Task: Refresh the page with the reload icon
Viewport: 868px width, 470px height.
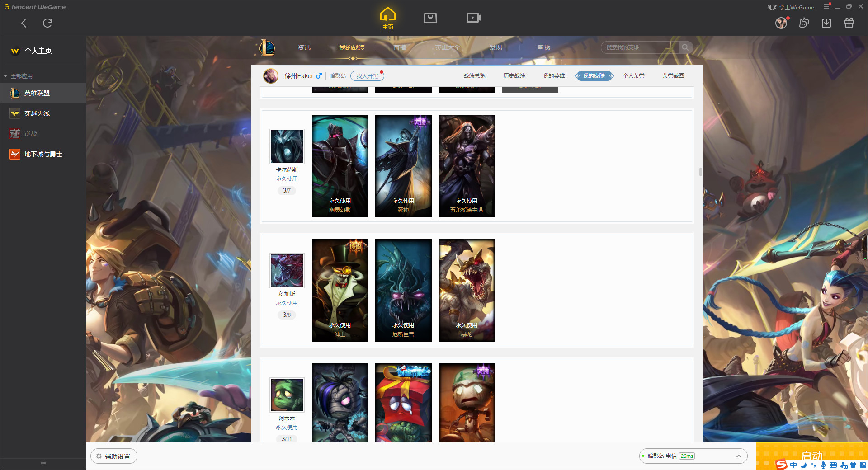Action: [47, 23]
